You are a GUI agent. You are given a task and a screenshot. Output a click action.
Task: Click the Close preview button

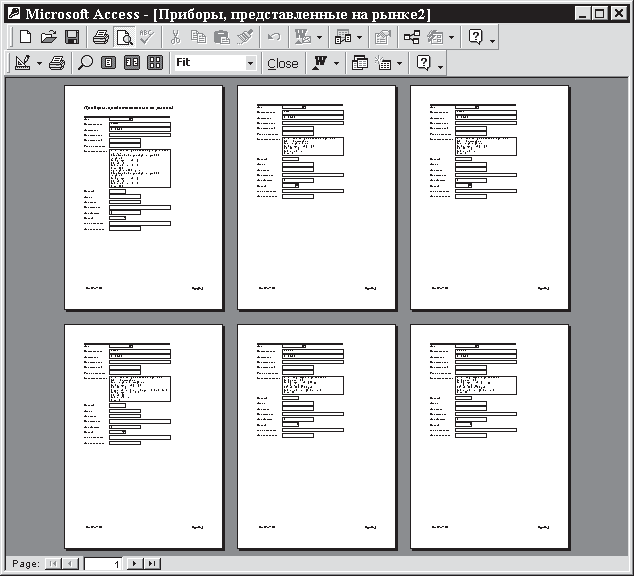(x=282, y=63)
